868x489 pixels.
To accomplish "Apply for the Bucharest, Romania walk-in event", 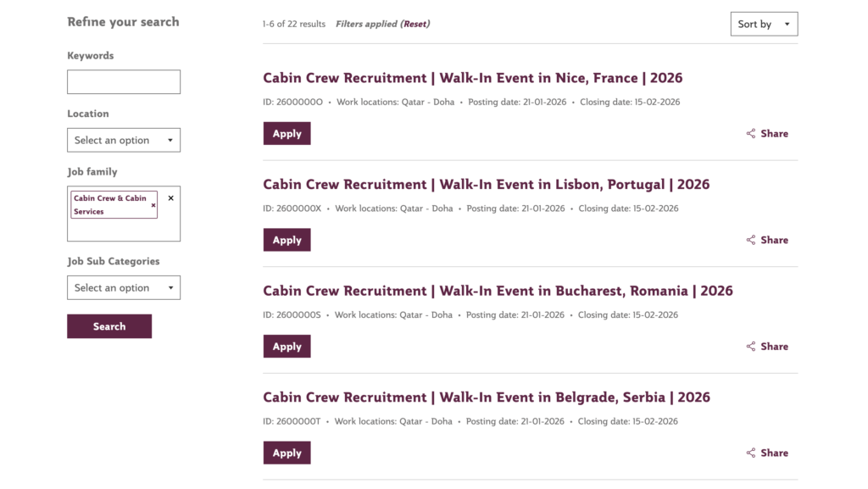I will click(x=287, y=346).
